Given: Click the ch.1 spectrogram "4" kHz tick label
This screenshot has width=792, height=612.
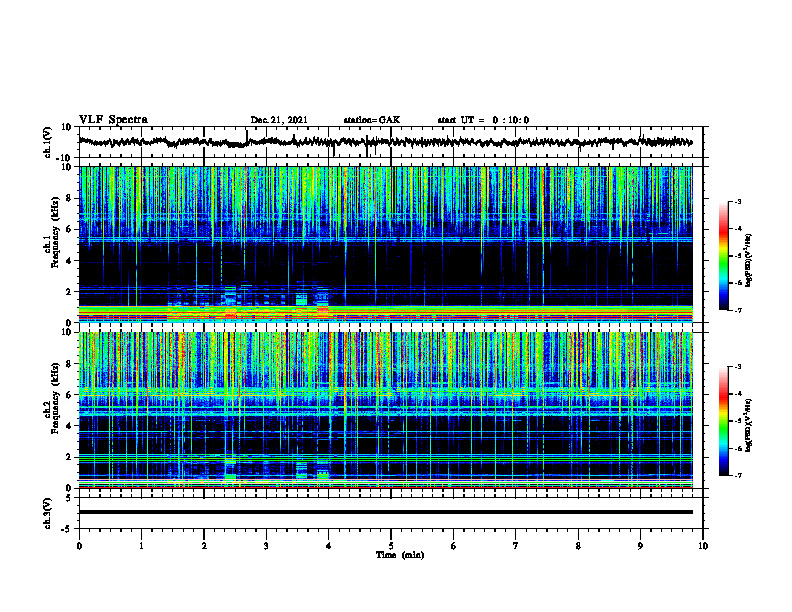Looking at the screenshot, I should pos(69,261).
